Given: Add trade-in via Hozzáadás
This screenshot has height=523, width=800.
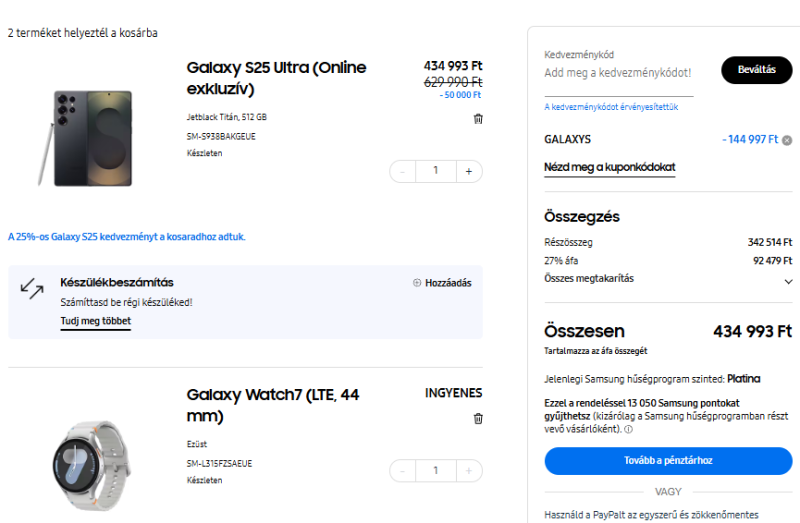Looking at the screenshot, I should 442,283.
